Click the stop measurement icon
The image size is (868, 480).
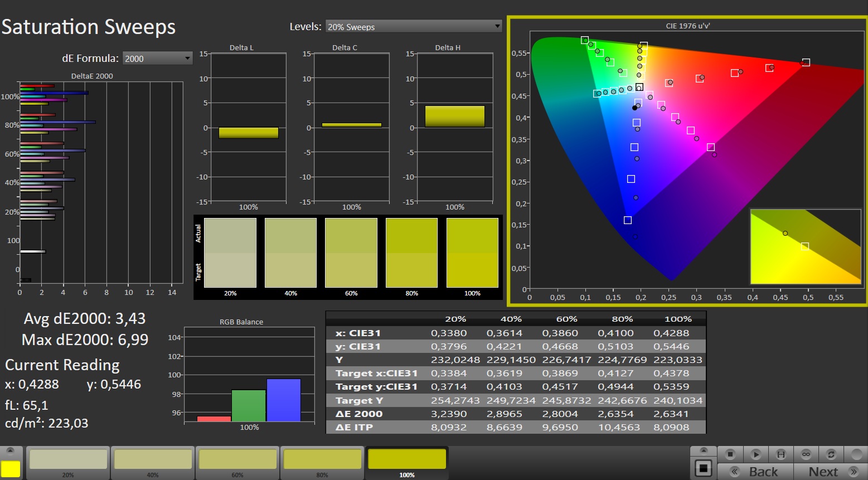(730, 454)
